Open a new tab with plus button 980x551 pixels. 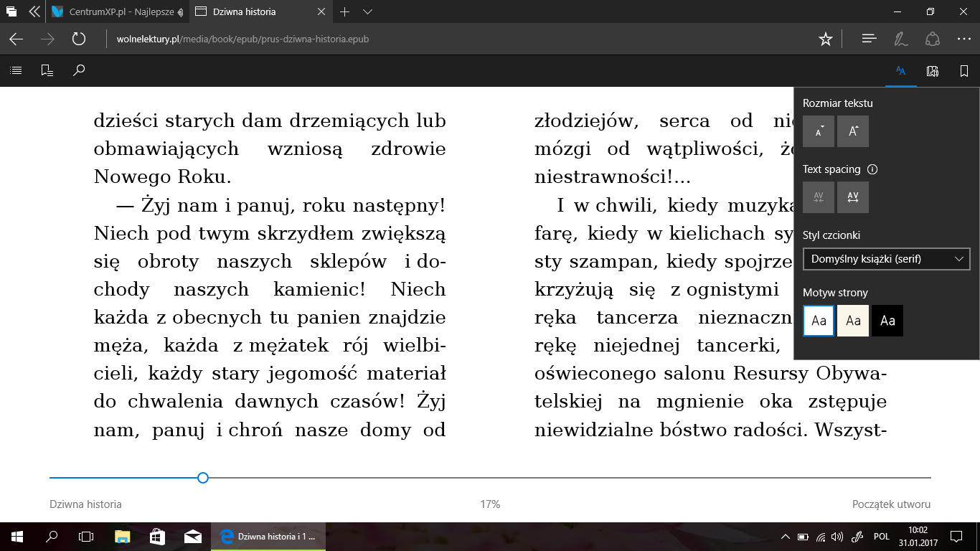pyautogui.click(x=344, y=11)
